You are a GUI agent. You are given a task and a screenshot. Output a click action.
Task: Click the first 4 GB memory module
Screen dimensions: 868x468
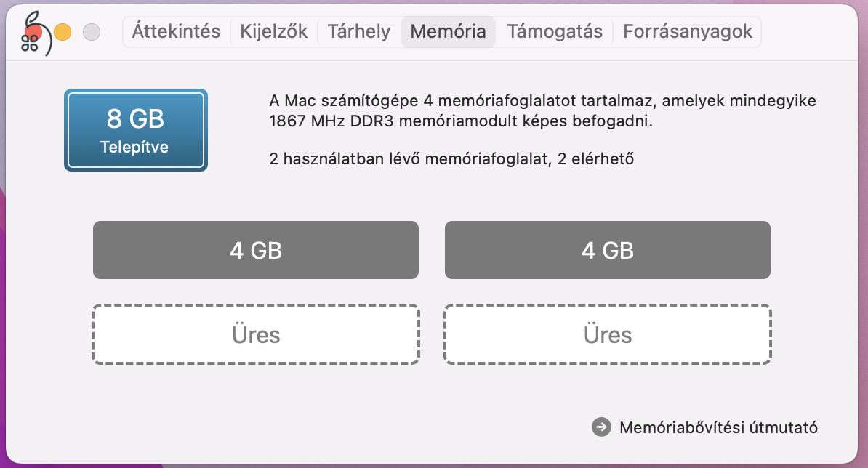255,249
